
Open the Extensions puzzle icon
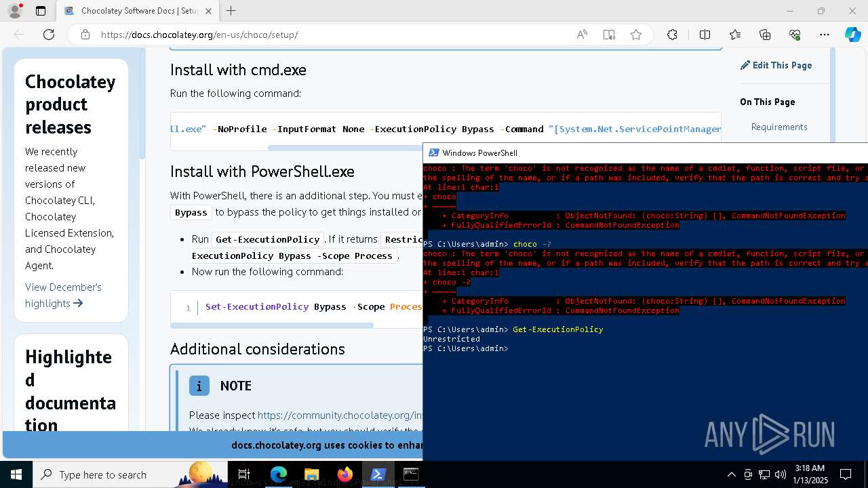tap(672, 35)
